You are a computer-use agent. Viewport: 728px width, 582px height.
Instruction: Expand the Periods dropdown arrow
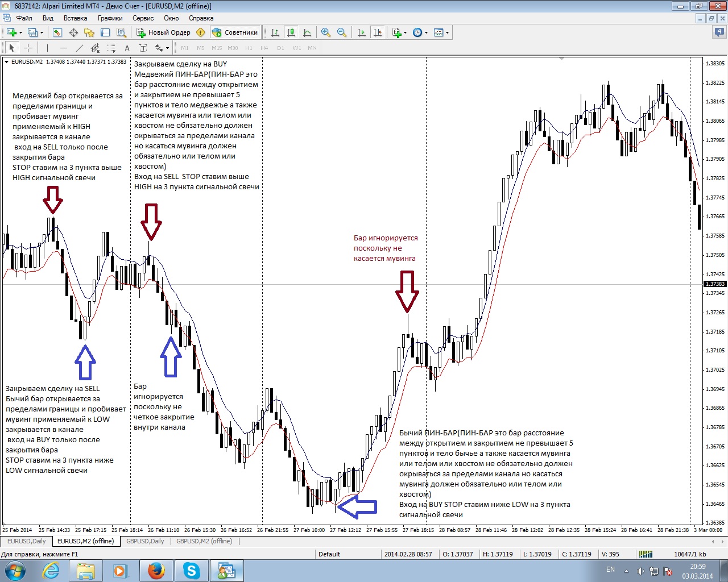coord(426,32)
